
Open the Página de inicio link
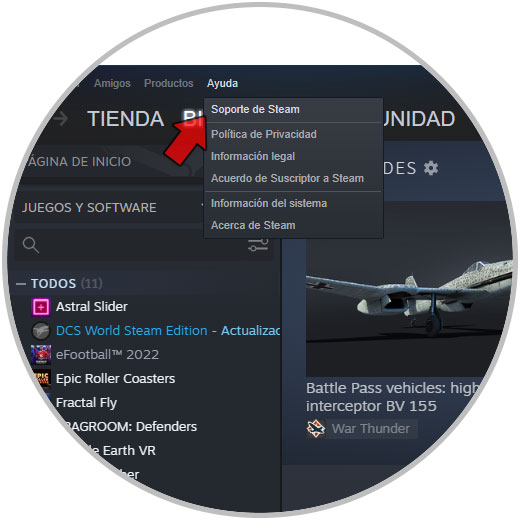[x=79, y=162]
